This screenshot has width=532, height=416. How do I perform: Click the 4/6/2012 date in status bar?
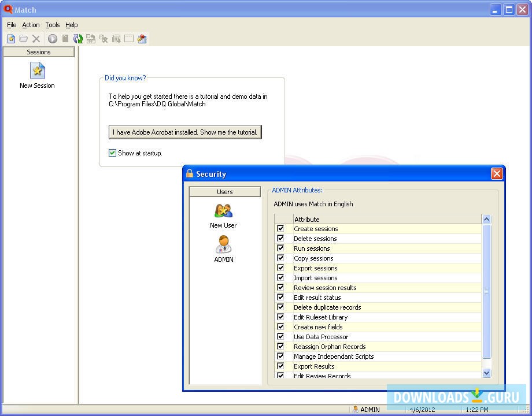[422, 410]
